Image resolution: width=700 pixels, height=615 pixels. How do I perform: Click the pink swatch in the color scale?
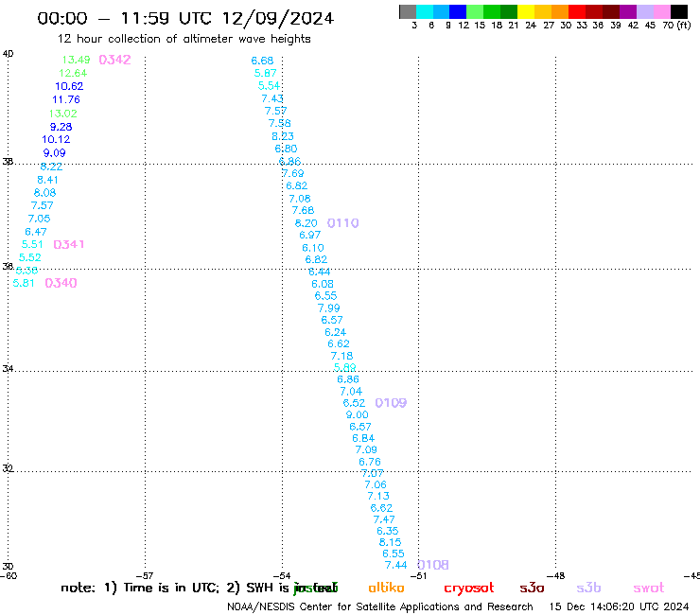click(x=662, y=11)
